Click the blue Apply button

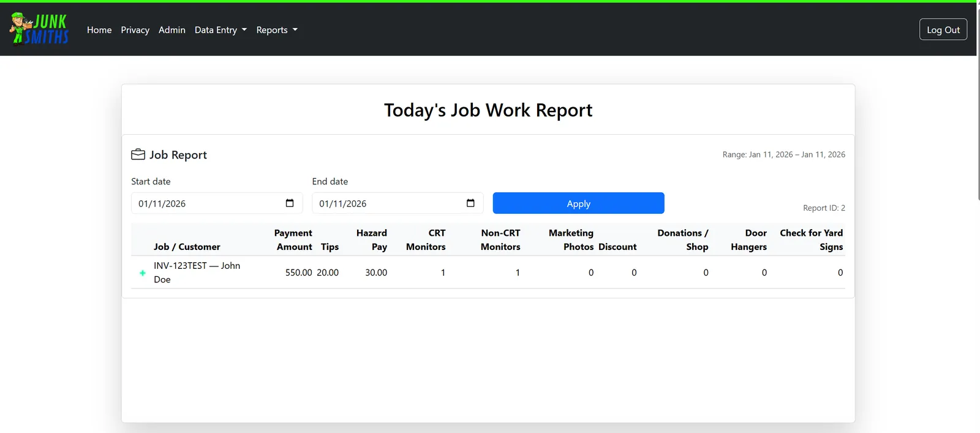click(x=578, y=203)
